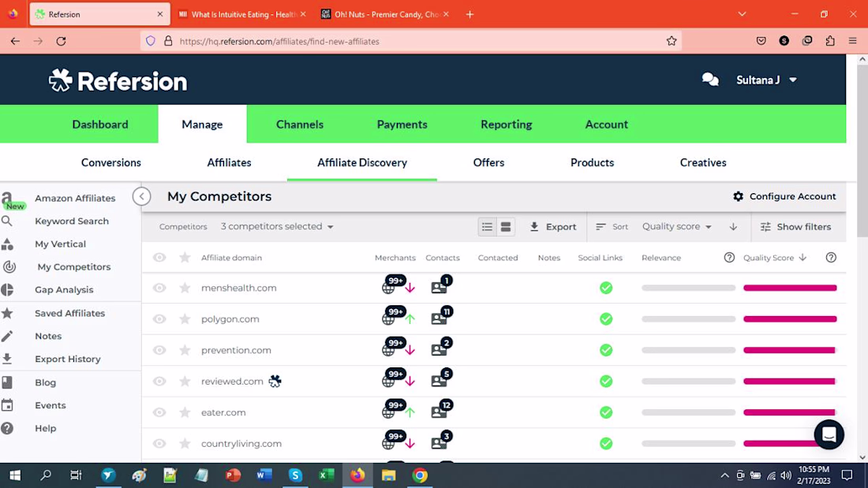Open the Dashboard tab

point(100,125)
